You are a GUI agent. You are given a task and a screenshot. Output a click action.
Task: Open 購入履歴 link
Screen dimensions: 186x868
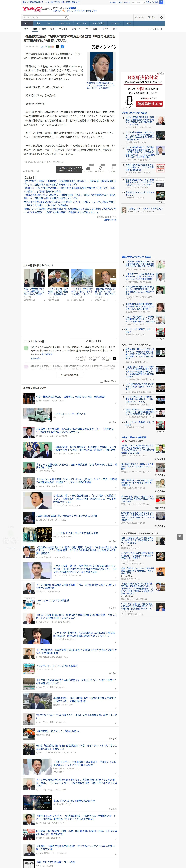point(152,18)
